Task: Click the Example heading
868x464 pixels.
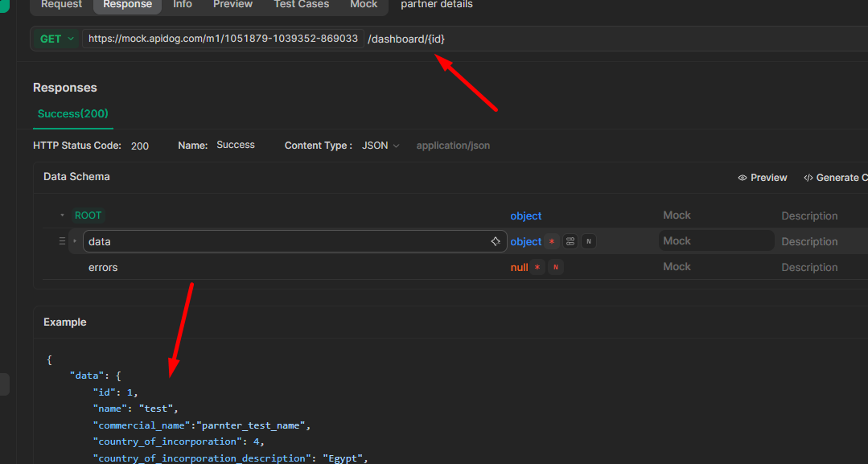Action: click(x=65, y=322)
